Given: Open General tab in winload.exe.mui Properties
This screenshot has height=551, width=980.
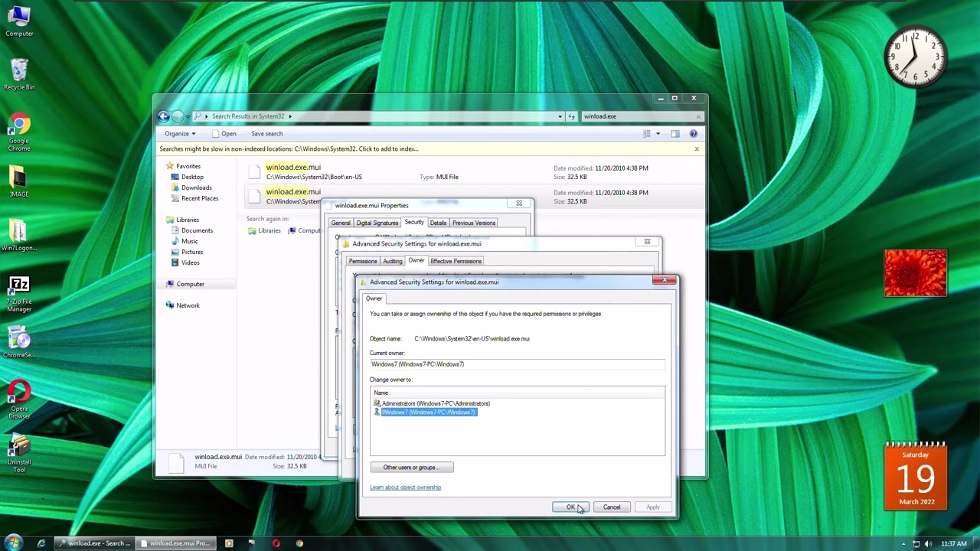Looking at the screenshot, I should pyautogui.click(x=341, y=223).
